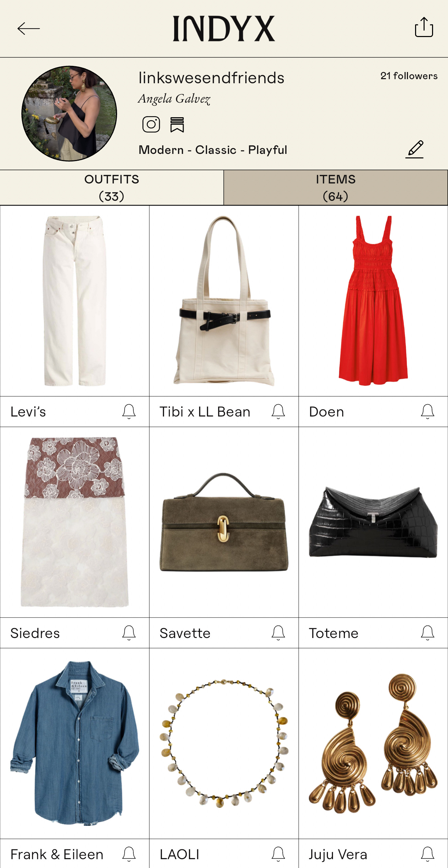Open the red Doen dress thumbnail
The width and height of the screenshot is (448, 868).
point(373,301)
